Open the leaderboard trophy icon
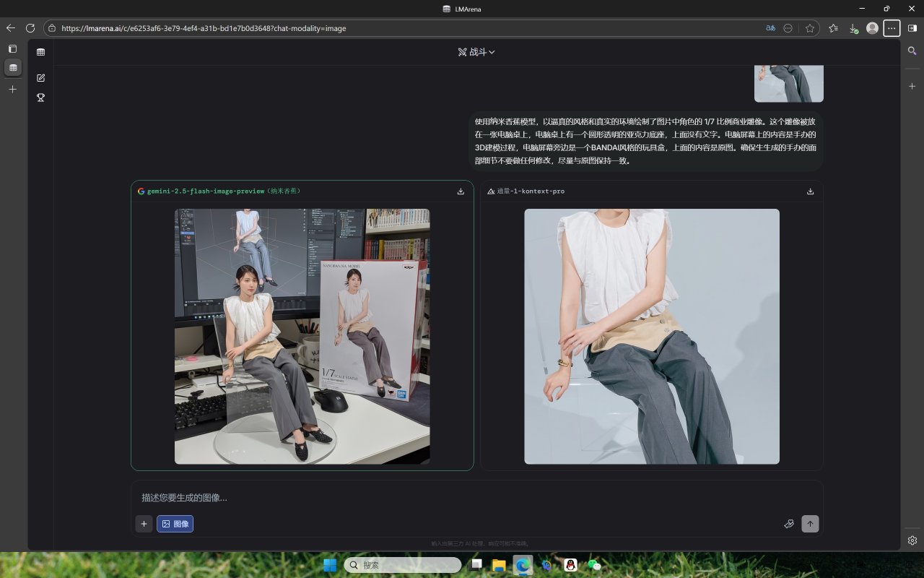 pyautogui.click(x=40, y=98)
